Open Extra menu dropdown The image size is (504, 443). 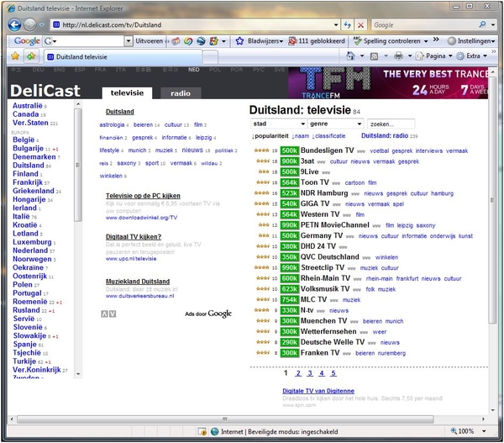click(x=472, y=56)
